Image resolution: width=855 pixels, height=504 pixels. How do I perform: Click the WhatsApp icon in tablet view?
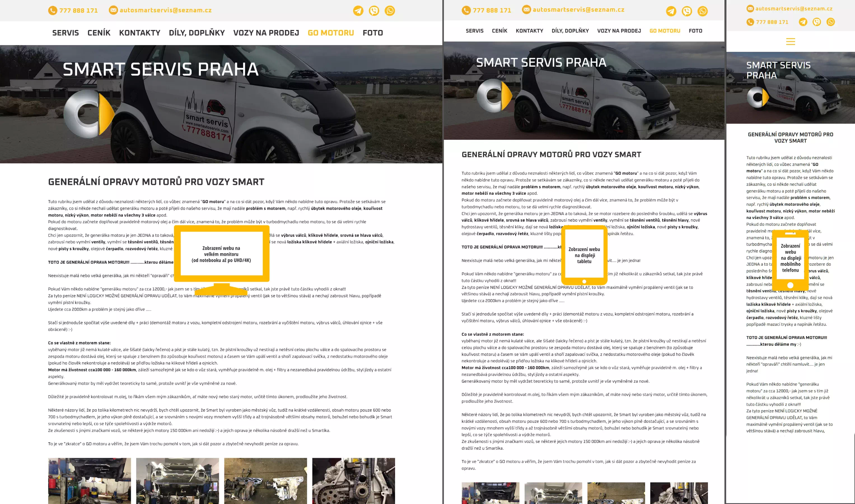click(702, 11)
